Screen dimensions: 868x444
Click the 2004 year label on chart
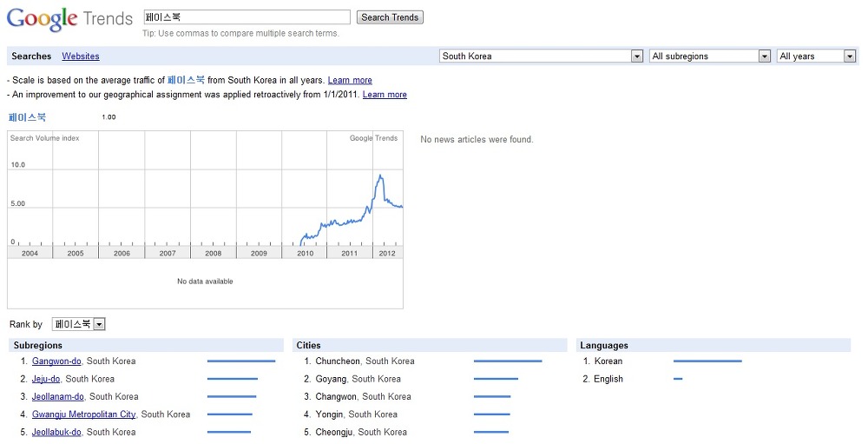coord(30,254)
